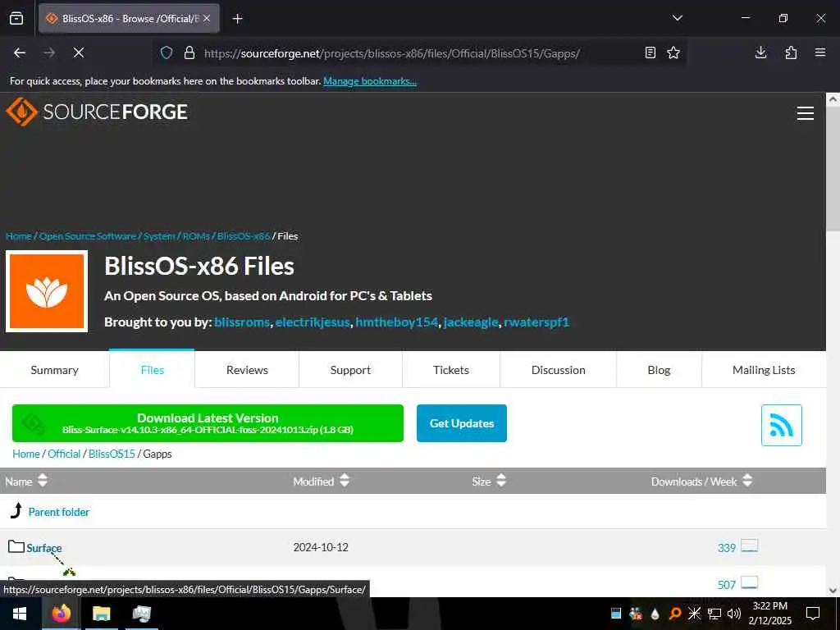840x630 pixels.
Task: Click the Surface folder icon
Action: (16, 546)
